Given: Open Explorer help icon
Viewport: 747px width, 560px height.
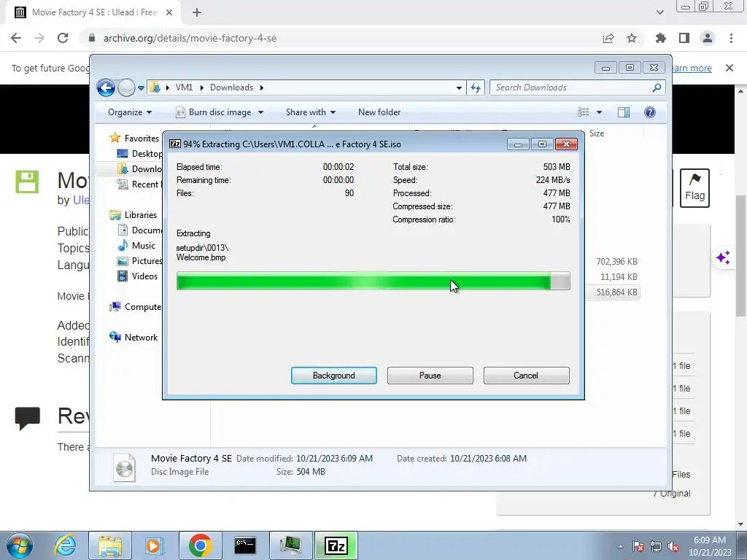Looking at the screenshot, I should pyautogui.click(x=650, y=112).
